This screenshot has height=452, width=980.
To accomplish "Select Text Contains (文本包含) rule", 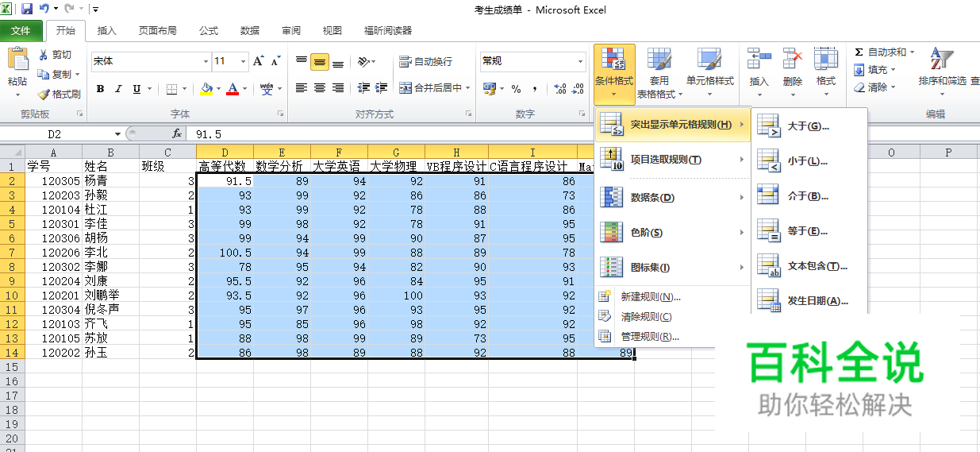I will coord(809,266).
